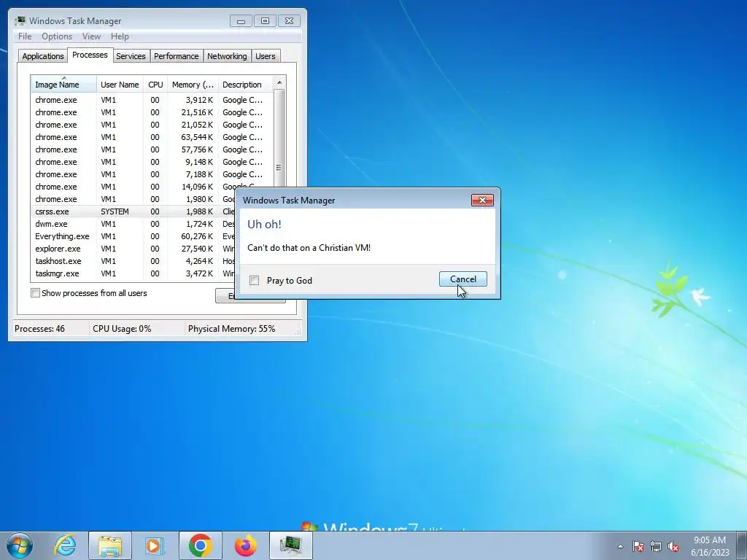Select the Task Manager taskbar button
The image size is (747, 560).
[290, 545]
